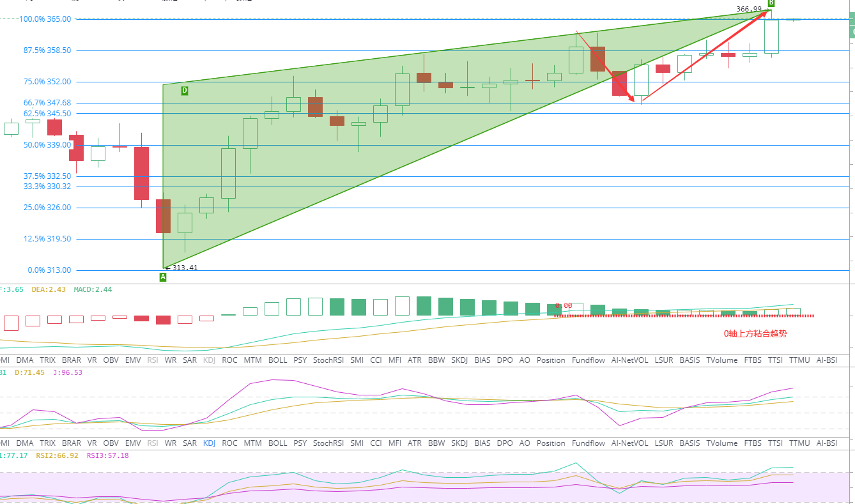The width and height of the screenshot is (855, 504).
Task: Click the 87.5% 358.50 level label
Action: tap(47, 50)
